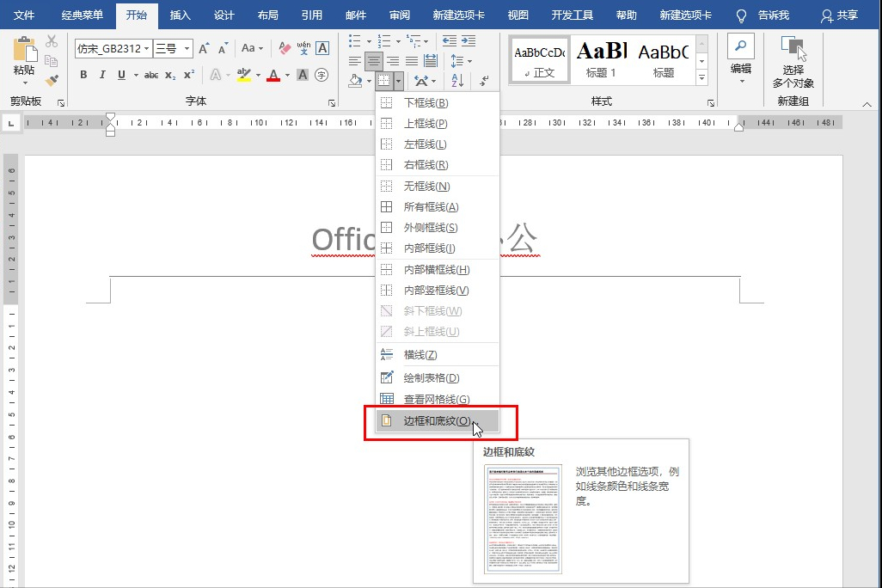Image resolution: width=882 pixels, height=588 pixels.
Task: Apply subscript formatting
Action: pyautogui.click(x=170, y=75)
